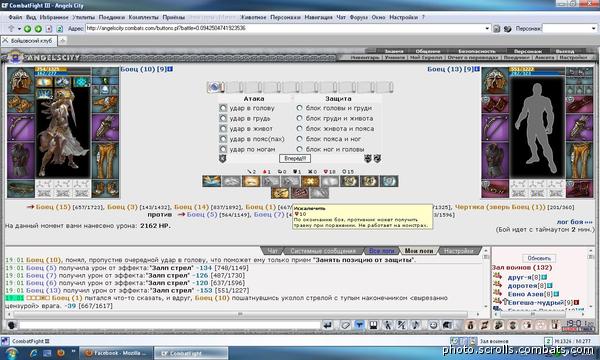Switch to 'Мои логи' tab

[419, 251]
